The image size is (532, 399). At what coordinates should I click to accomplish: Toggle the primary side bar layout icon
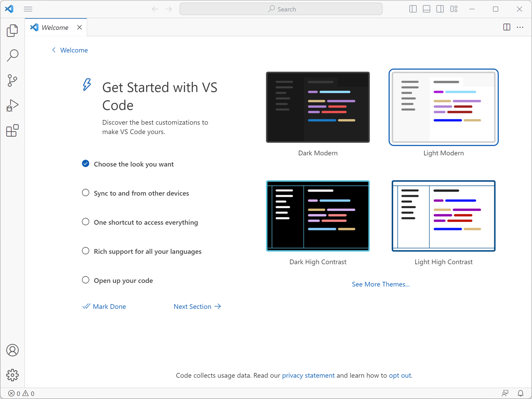coord(413,9)
